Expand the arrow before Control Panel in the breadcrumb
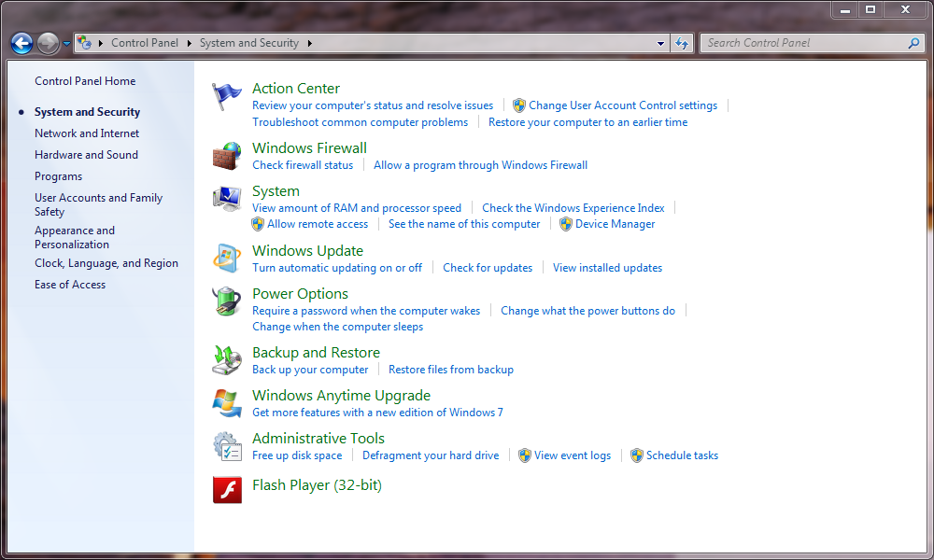934x560 pixels. click(101, 43)
